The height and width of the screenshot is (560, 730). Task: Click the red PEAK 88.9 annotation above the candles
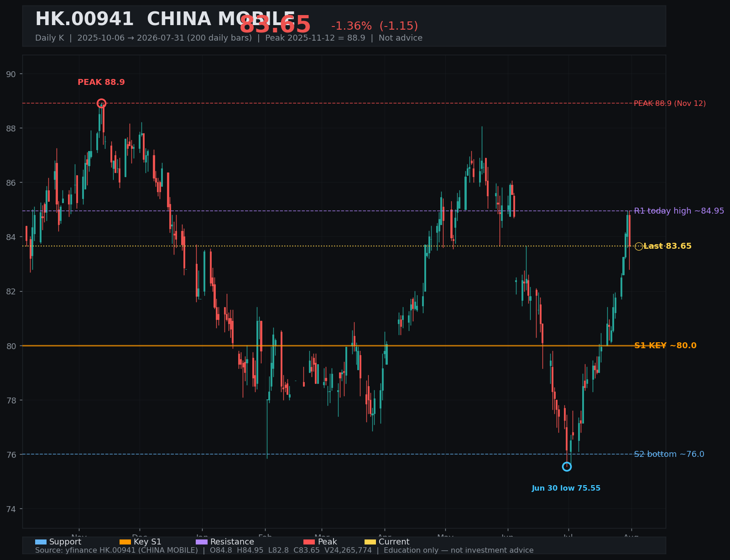coord(101,83)
